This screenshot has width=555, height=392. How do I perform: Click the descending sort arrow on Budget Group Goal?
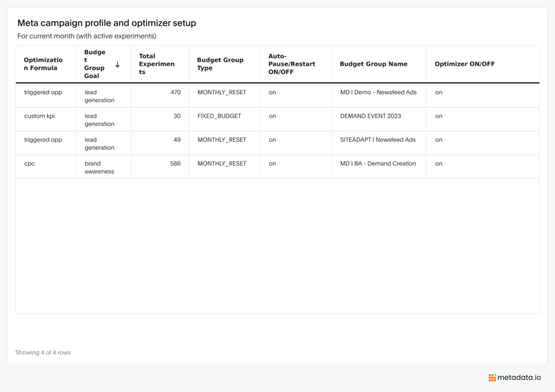pos(118,64)
